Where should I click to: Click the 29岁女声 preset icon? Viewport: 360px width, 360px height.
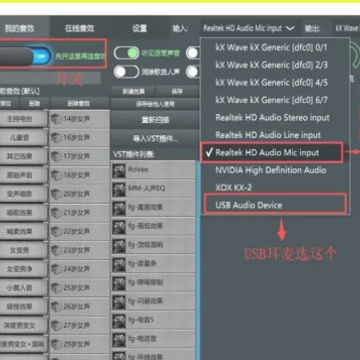click(57, 344)
